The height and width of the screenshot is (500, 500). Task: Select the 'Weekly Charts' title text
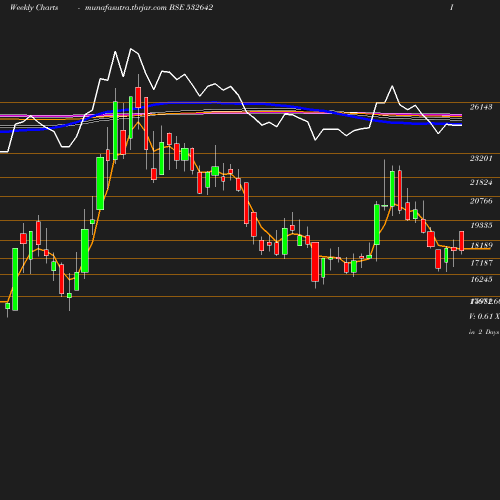click(34, 7)
